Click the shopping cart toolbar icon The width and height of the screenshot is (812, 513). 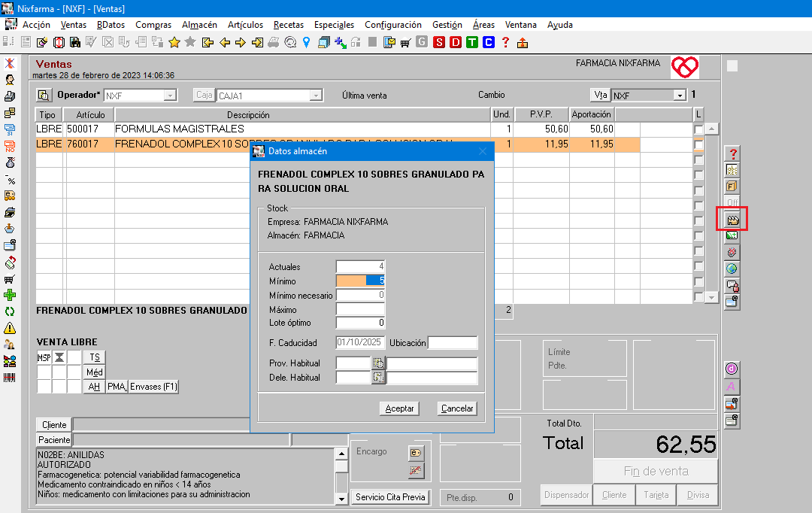[x=405, y=42]
